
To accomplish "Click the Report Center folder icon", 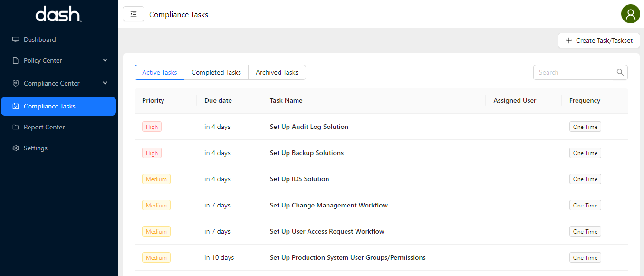I will click(x=16, y=127).
